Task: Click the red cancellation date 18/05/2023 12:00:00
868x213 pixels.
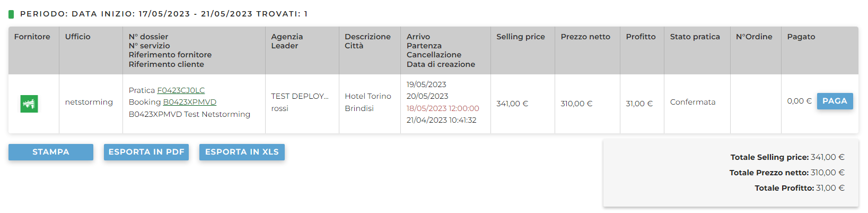Action: [x=443, y=108]
